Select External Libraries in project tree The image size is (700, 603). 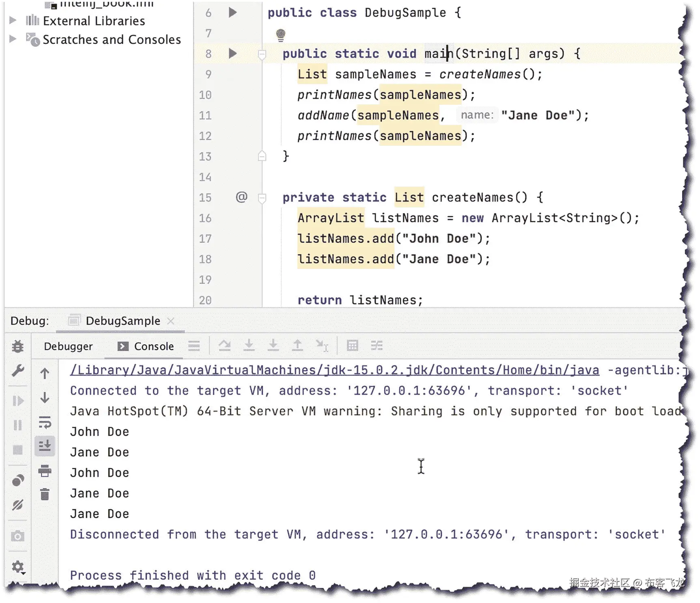click(x=94, y=21)
